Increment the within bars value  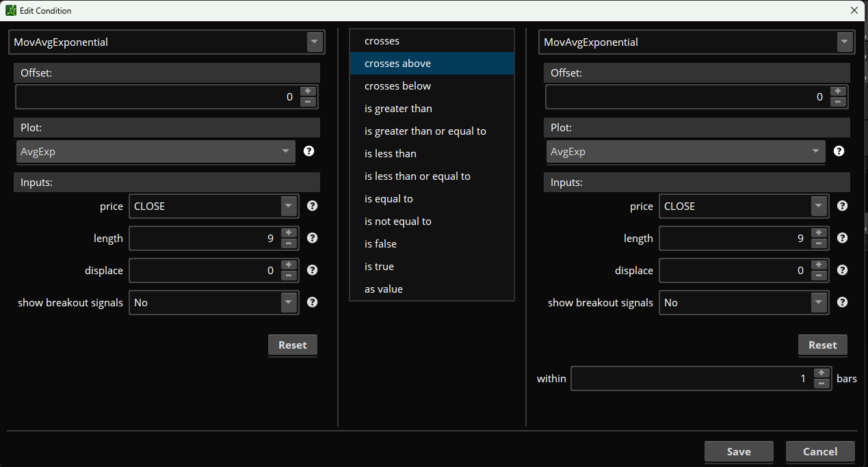(x=821, y=373)
